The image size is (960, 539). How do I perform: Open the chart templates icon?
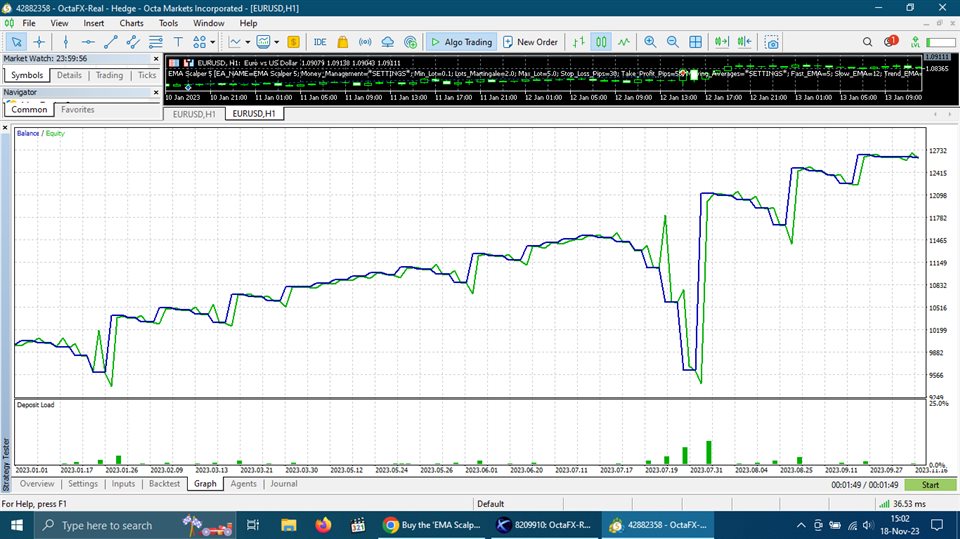[x=263, y=42]
